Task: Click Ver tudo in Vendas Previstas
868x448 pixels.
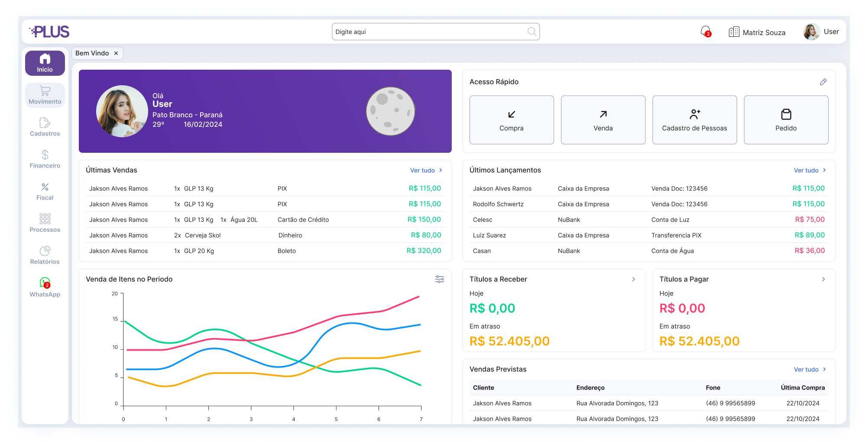Action: click(x=810, y=369)
